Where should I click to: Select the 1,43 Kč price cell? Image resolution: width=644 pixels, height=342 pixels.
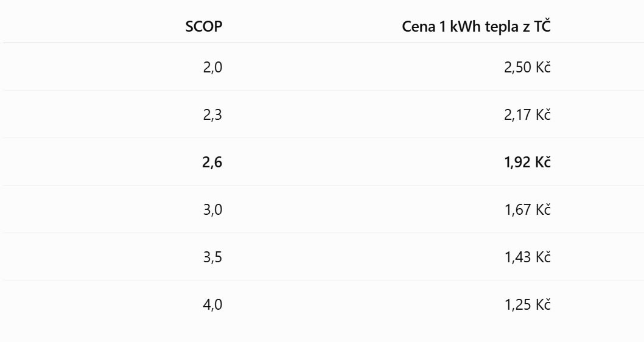[527, 257]
